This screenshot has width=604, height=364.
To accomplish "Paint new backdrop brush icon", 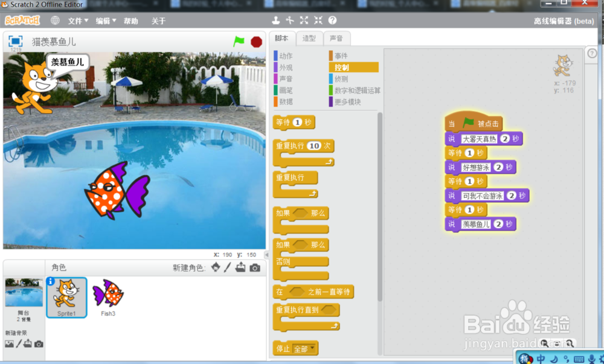I will tap(19, 343).
